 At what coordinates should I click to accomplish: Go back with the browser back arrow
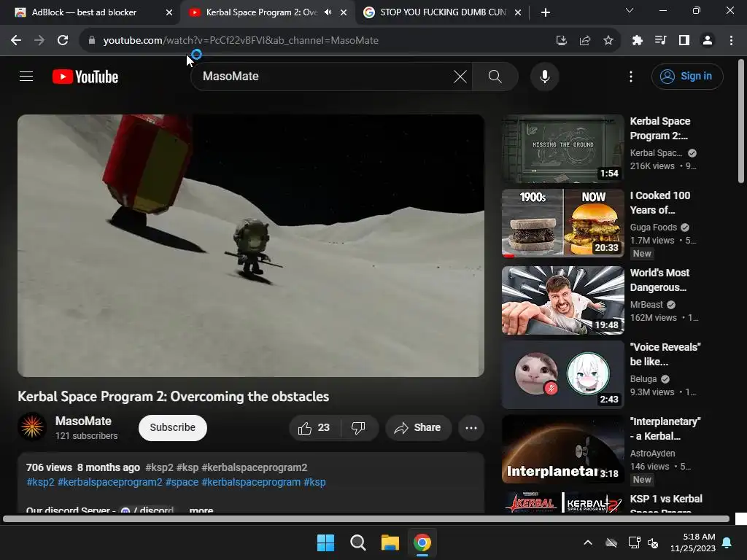(x=16, y=41)
